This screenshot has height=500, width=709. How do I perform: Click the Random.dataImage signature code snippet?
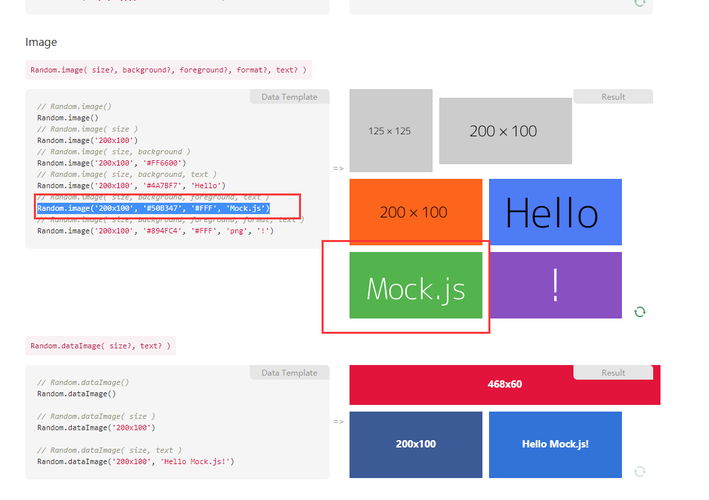(100, 346)
